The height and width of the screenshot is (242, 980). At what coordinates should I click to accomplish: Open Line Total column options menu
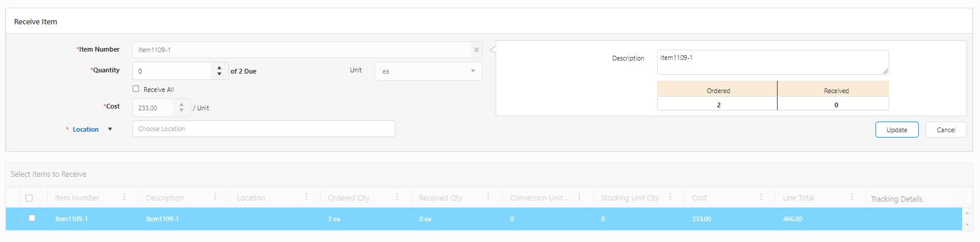pyautogui.click(x=852, y=197)
